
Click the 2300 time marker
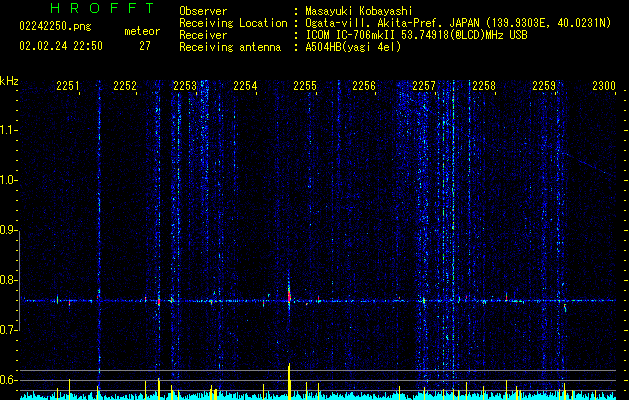[604, 86]
